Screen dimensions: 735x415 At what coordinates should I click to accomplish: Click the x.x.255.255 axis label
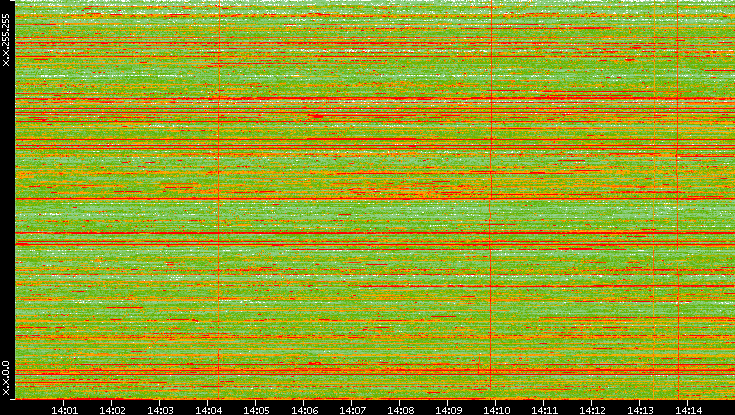[x=6, y=40]
